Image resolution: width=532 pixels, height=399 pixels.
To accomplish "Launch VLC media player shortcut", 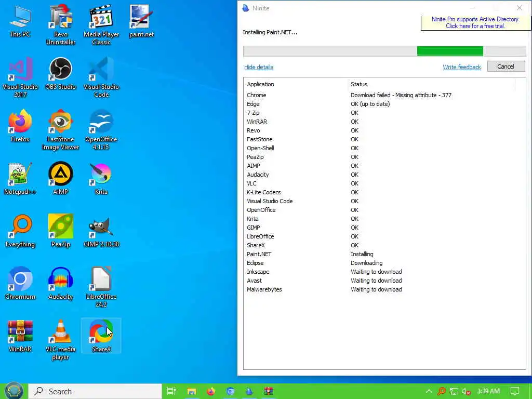I will (x=61, y=340).
